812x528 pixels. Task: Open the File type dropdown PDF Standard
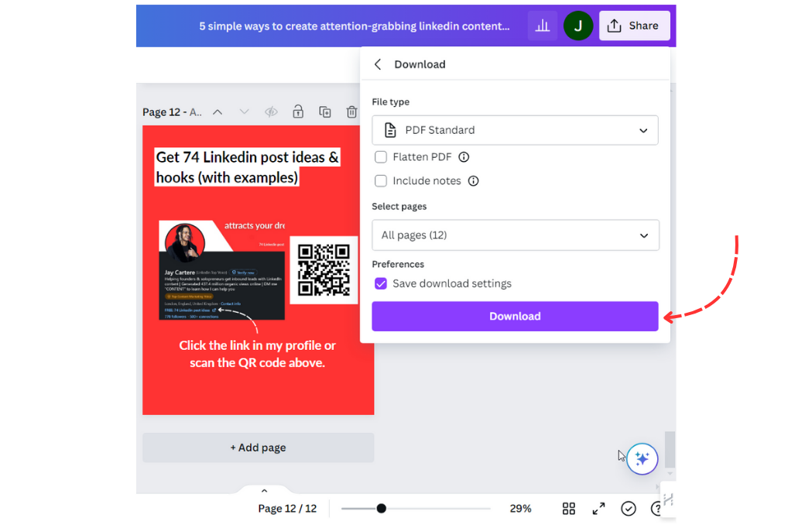[515, 130]
